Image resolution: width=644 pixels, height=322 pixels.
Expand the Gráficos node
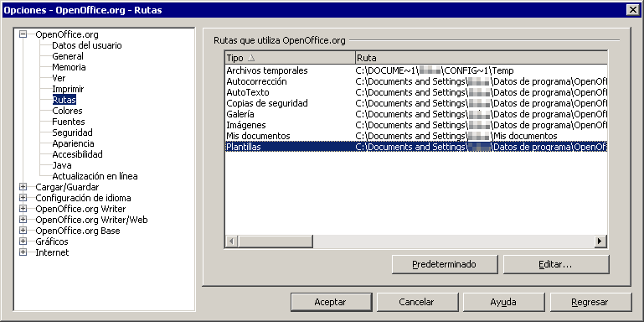23,241
